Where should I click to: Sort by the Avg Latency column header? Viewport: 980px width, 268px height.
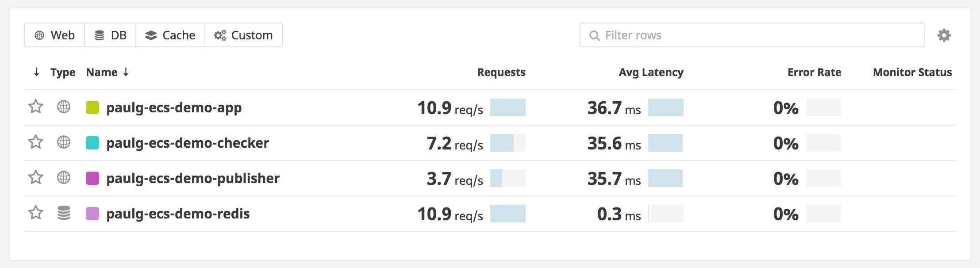650,72
